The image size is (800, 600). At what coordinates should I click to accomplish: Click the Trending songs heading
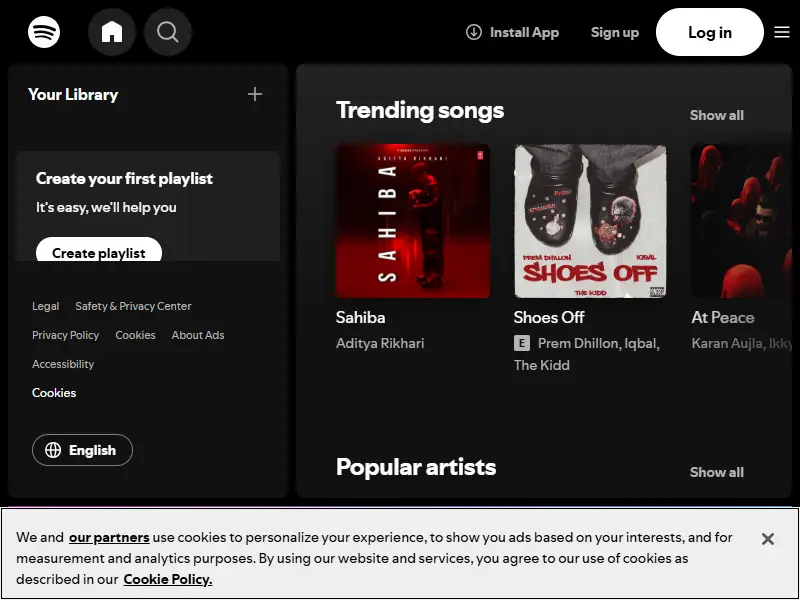click(420, 110)
